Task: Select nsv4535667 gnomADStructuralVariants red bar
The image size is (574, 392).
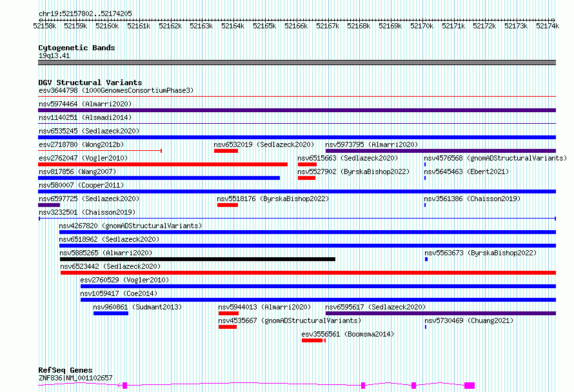Action: [228, 327]
